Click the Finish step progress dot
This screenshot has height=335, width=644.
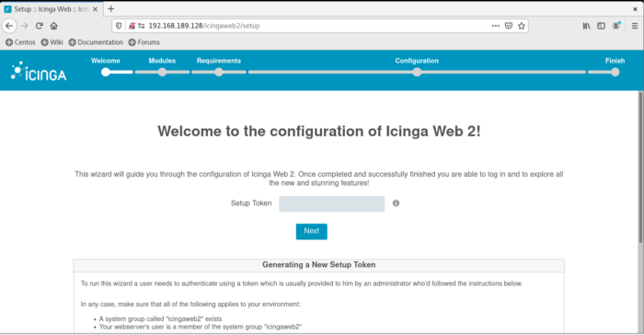pyautogui.click(x=615, y=73)
